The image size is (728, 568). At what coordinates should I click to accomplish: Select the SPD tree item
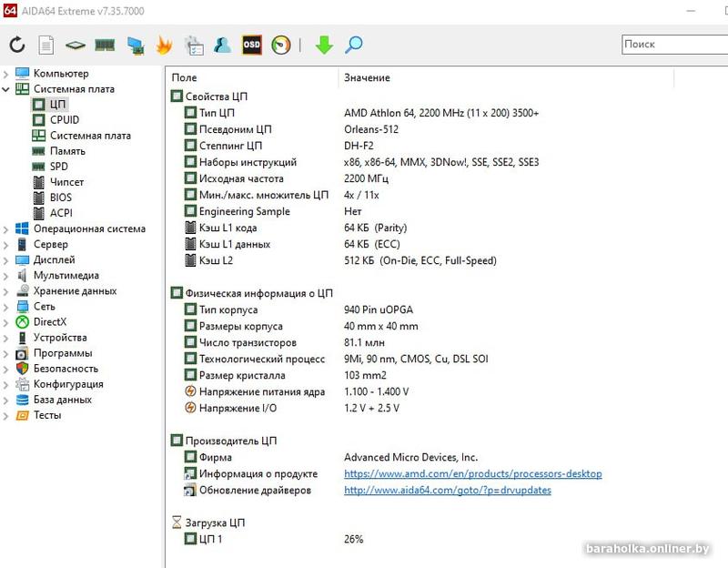point(58,167)
